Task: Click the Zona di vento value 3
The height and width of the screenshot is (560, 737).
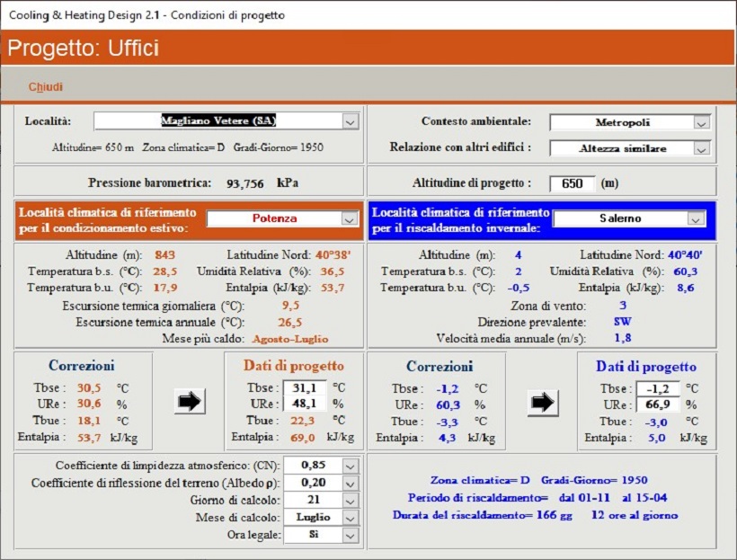Action: (623, 306)
